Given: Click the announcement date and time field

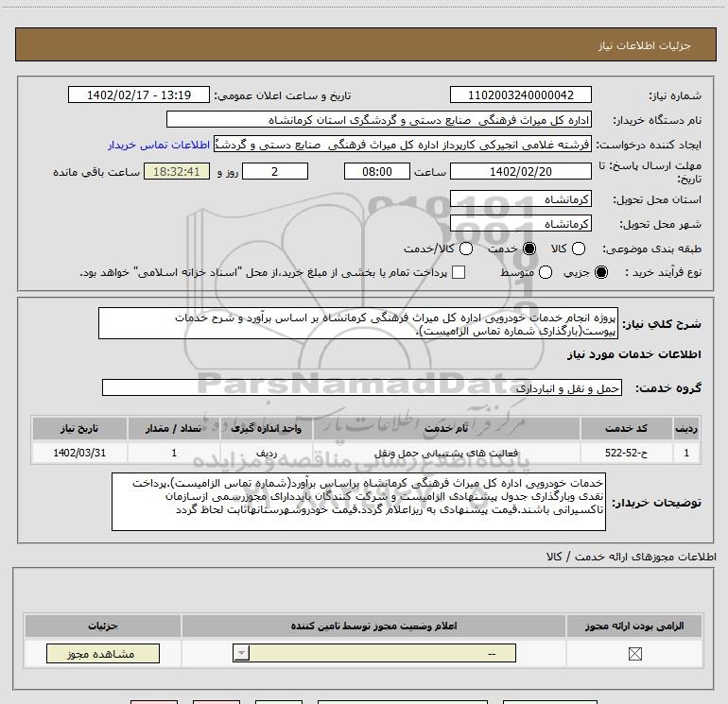Looking at the screenshot, I should 139,94.
